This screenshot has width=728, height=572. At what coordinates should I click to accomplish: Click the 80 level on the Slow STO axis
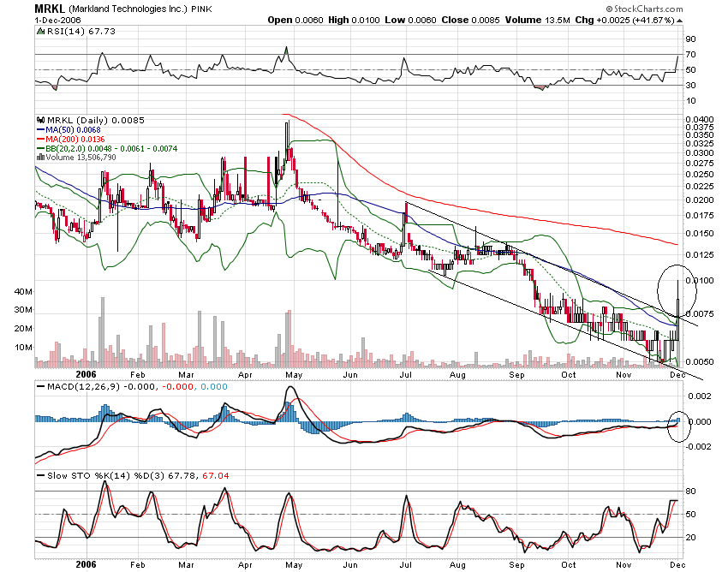coord(691,492)
